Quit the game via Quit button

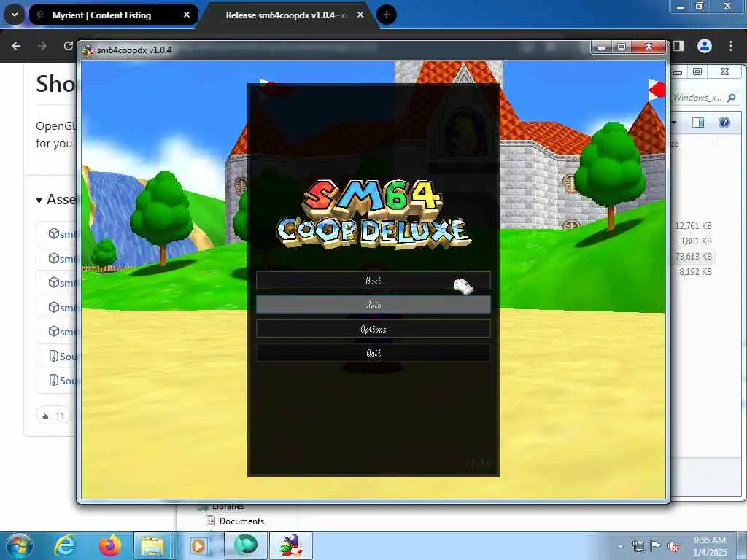tap(373, 352)
